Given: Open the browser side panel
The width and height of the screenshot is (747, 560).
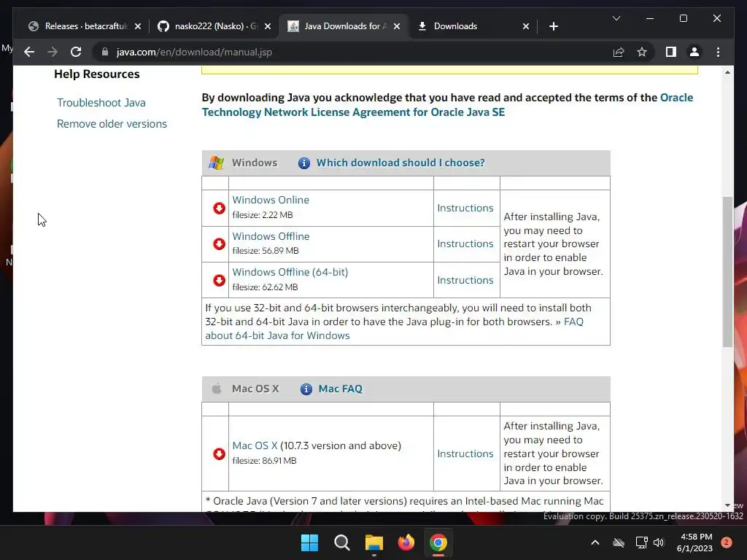Looking at the screenshot, I should pyautogui.click(x=671, y=52).
